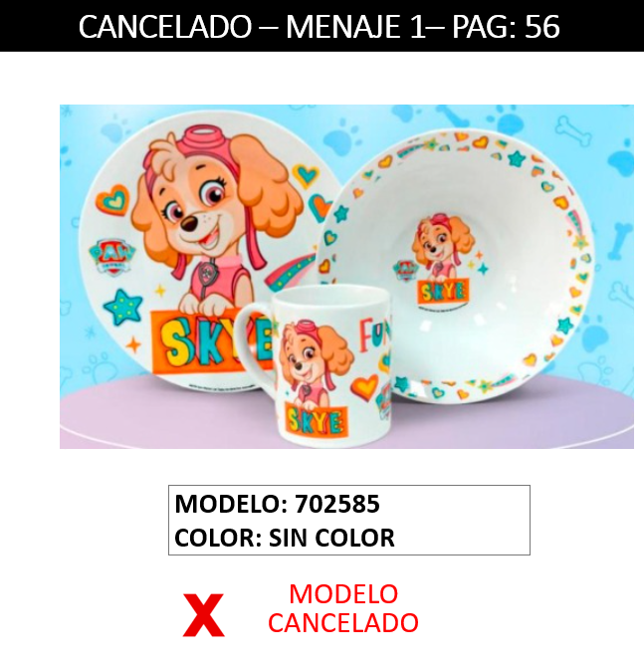Click the rainbow graphic on the plate
The image size is (644, 665).
click(x=291, y=273)
